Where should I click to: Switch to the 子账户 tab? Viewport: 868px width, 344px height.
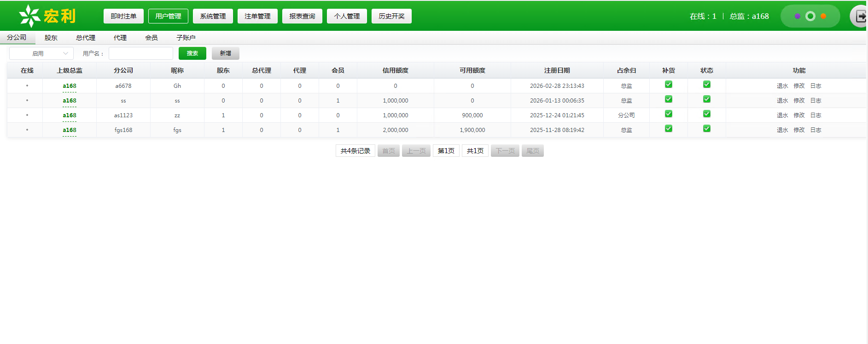[186, 38]
